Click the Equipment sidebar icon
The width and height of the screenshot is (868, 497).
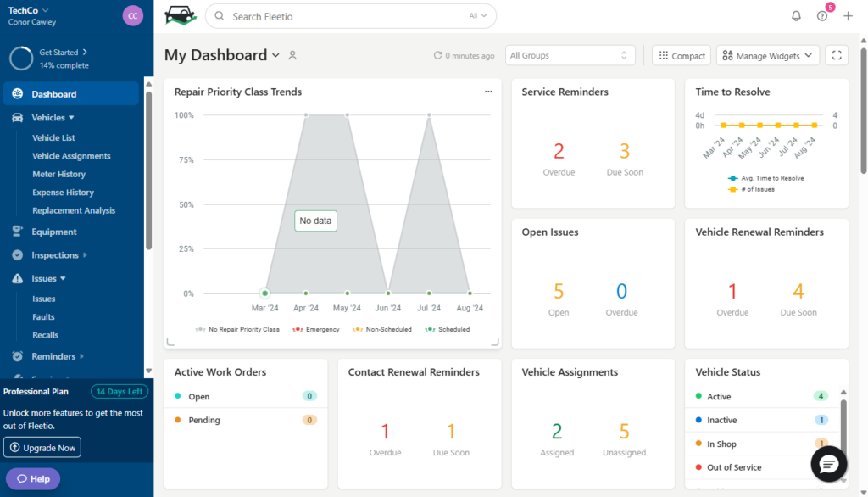tap(19, 231)
